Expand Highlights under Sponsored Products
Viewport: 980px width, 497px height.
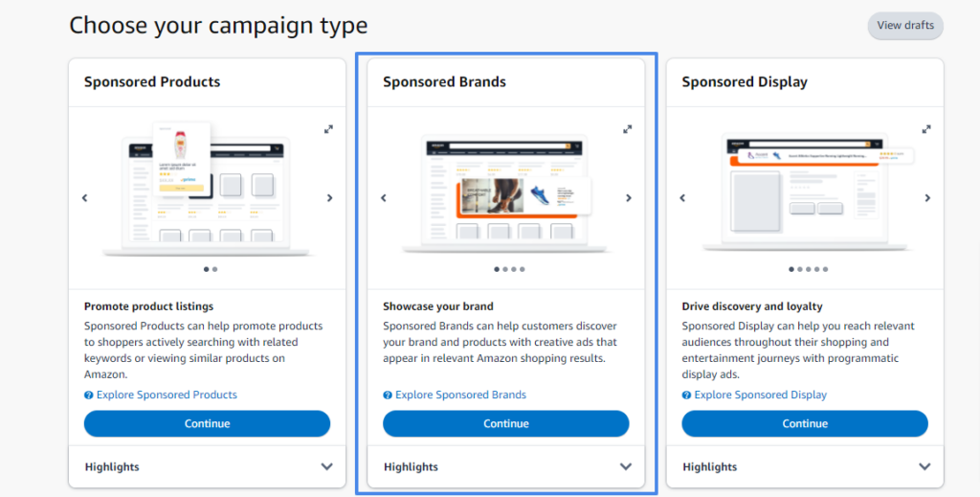coord(207,467)
